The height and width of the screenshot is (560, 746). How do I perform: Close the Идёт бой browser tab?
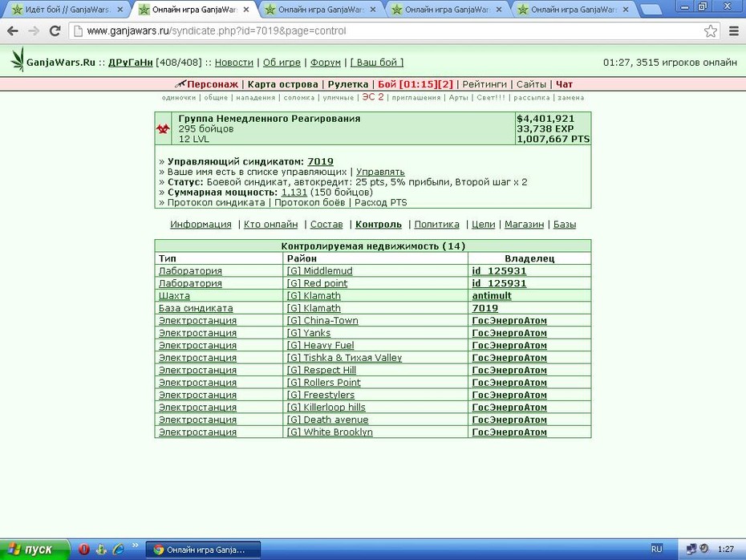coord(120,10)
